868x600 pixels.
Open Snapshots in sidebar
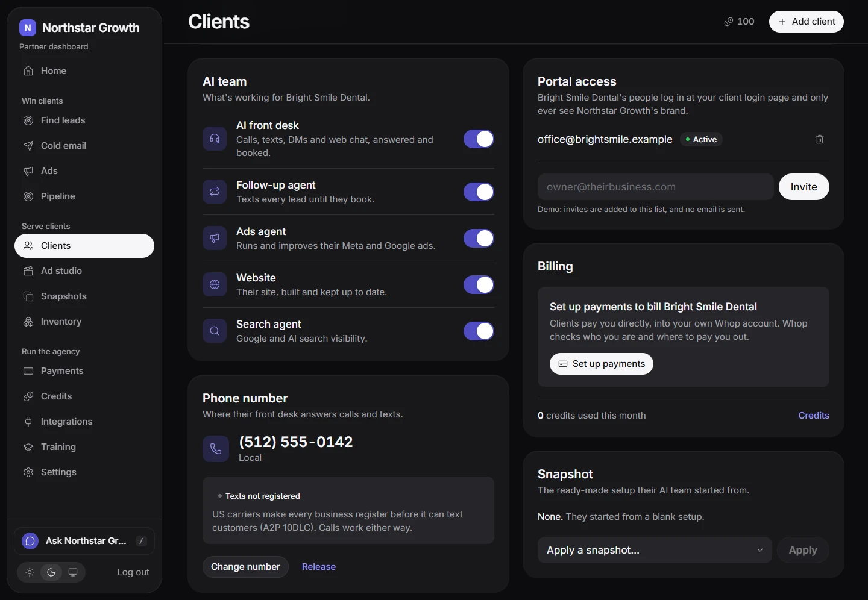(84, 296)
